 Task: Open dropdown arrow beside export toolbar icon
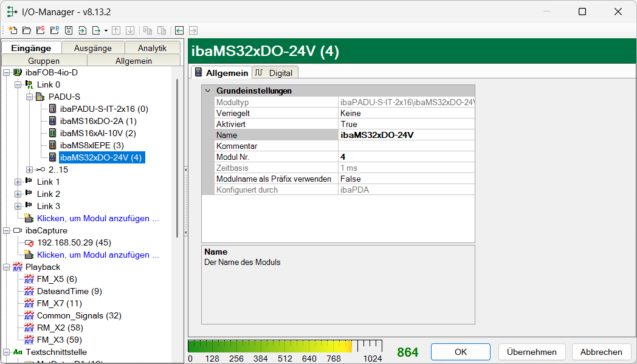[x=106, y=30]
